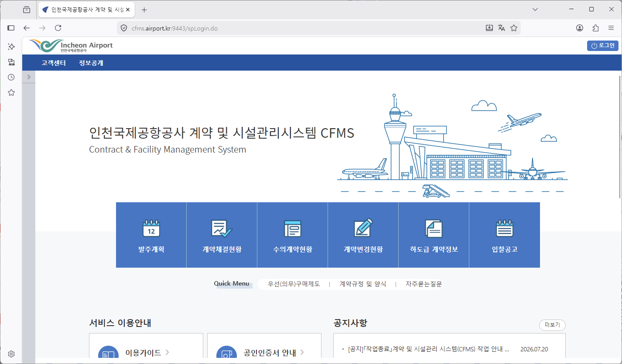Open the 계약규정 및 양식 quick link
Viewport: 622px width, 364px height.
pyautogui.click(x=363, y=284)
